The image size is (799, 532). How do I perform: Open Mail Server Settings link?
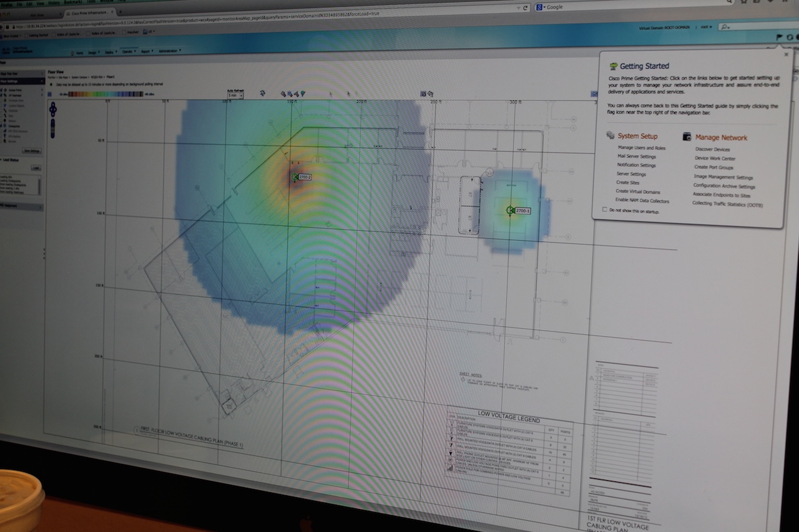(636, 157)
